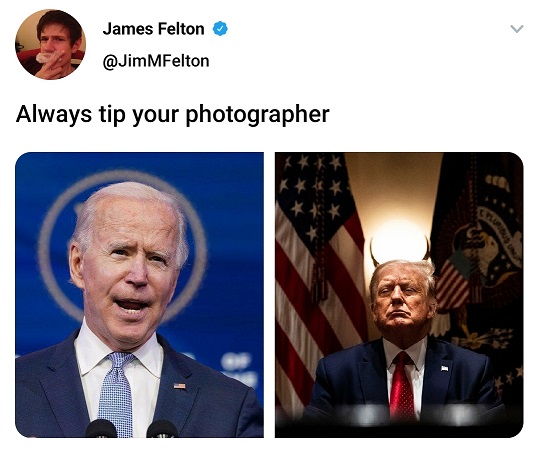Click the glowing lamp behind seated man
Image resolution: width=539 pixels, height=450 pixels.
click(x=399, y=241)
